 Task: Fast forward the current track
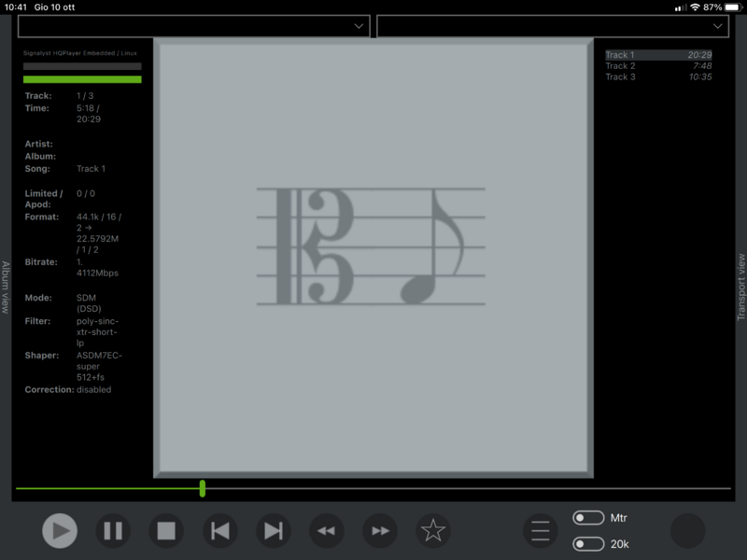tap(380, 531)
